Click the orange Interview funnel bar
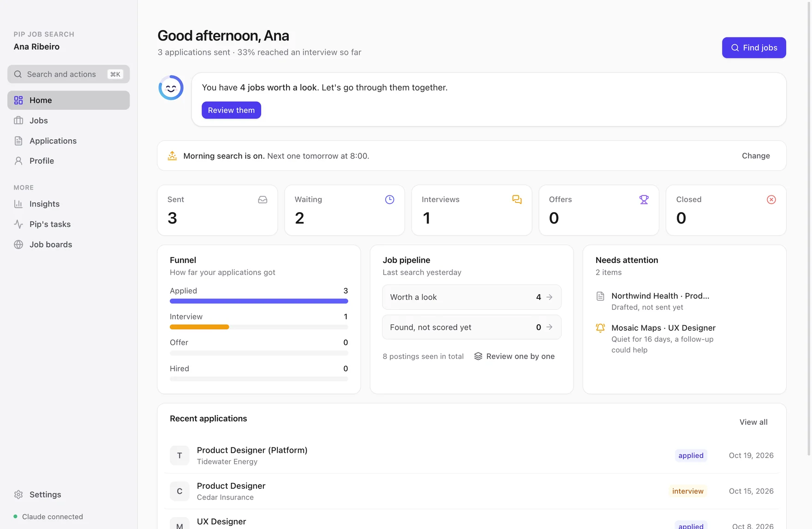Screen dimensions: 812x529 [x=199, y=327]
